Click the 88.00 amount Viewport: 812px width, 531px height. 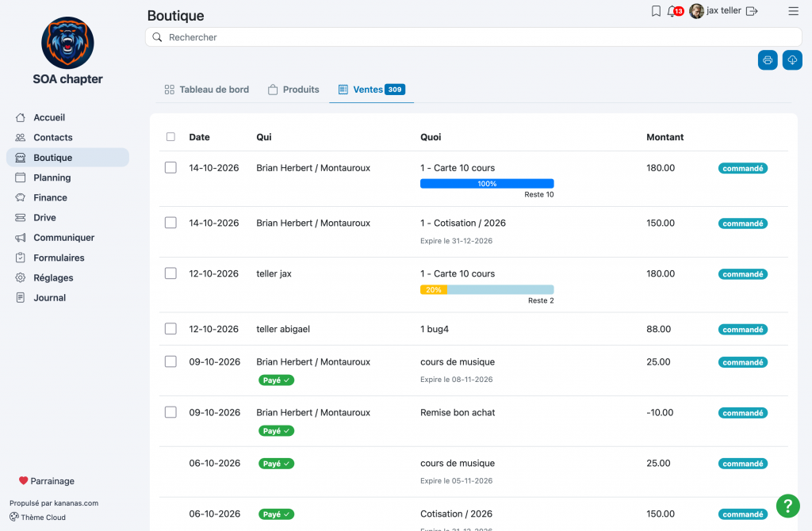tap(659, 329)
